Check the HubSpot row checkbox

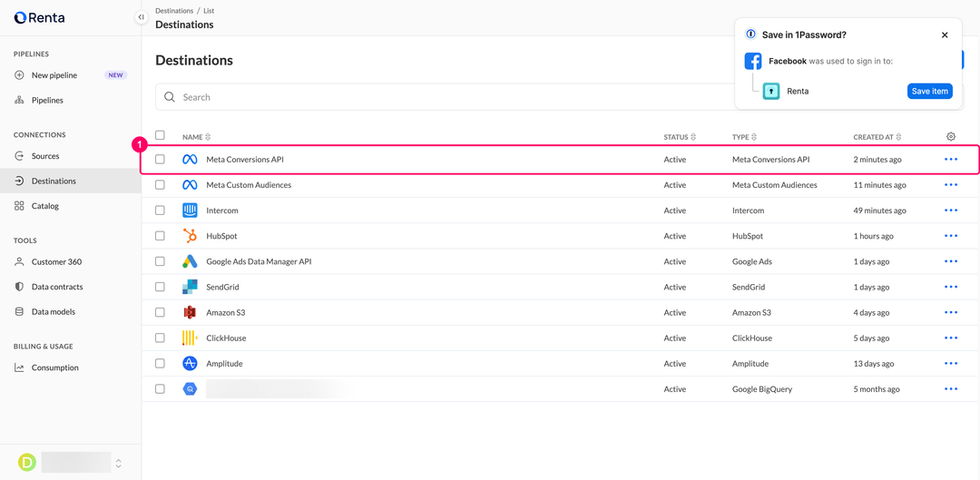pyautogui.click(x=160, y=236)
